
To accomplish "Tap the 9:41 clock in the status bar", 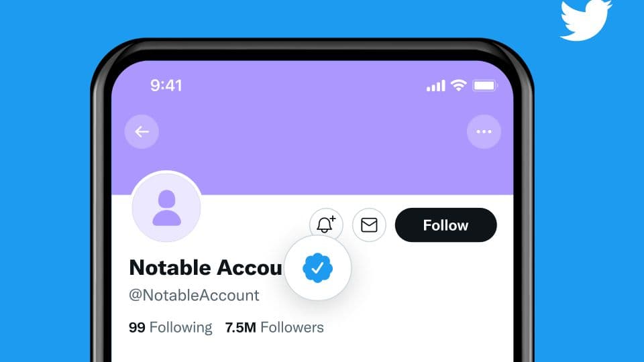I will (x=166, y=85).
